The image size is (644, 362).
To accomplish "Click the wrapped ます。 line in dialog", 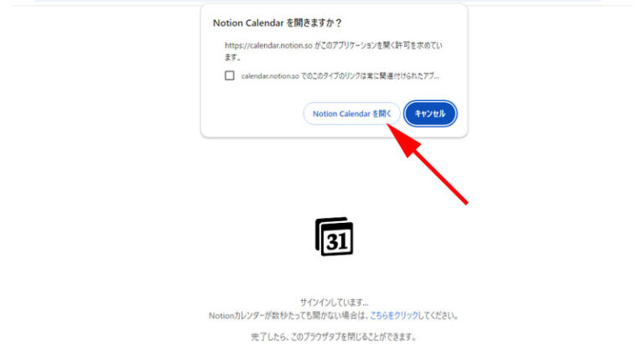I will (232, 57).
